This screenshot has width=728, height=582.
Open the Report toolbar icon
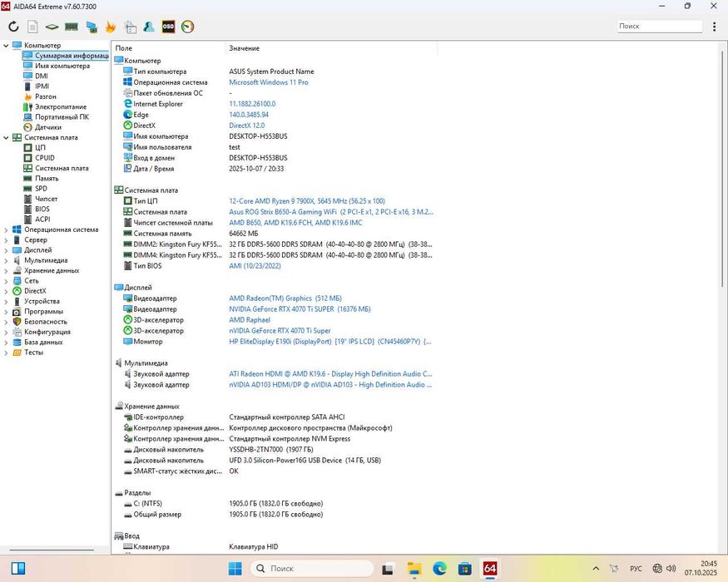coord(32,27)
